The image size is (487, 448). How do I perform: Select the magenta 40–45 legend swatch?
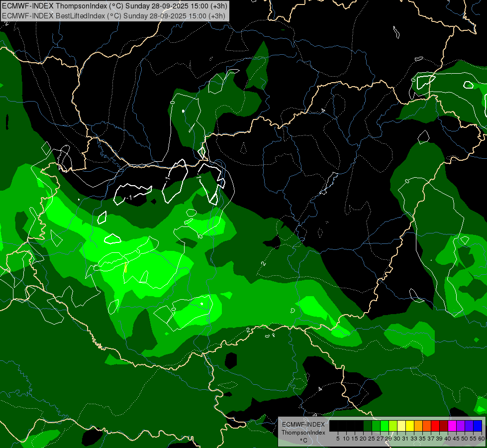pos(452,426)
